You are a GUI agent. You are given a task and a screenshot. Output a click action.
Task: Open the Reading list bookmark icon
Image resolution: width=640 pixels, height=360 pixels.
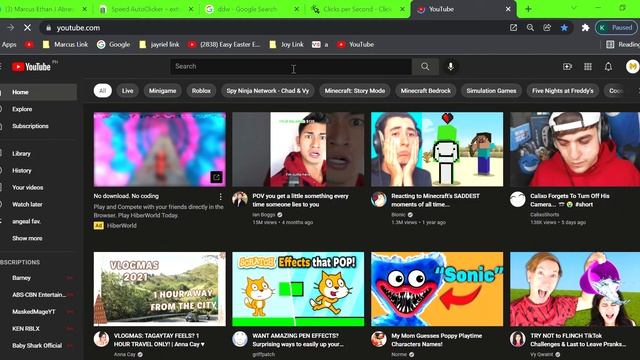click(610, 44)
